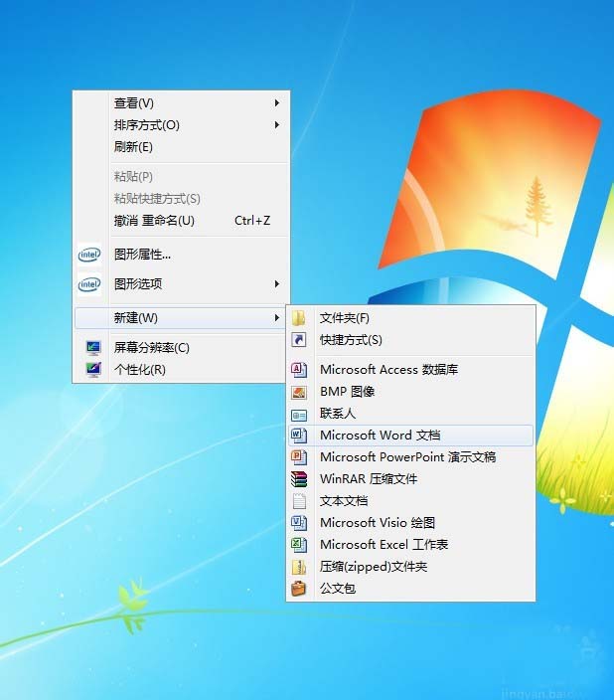The width and height of the screenshot is (614, 700).
Task: Click the Microsoft Visio drawing icon
Action: (x=299, y=523)
